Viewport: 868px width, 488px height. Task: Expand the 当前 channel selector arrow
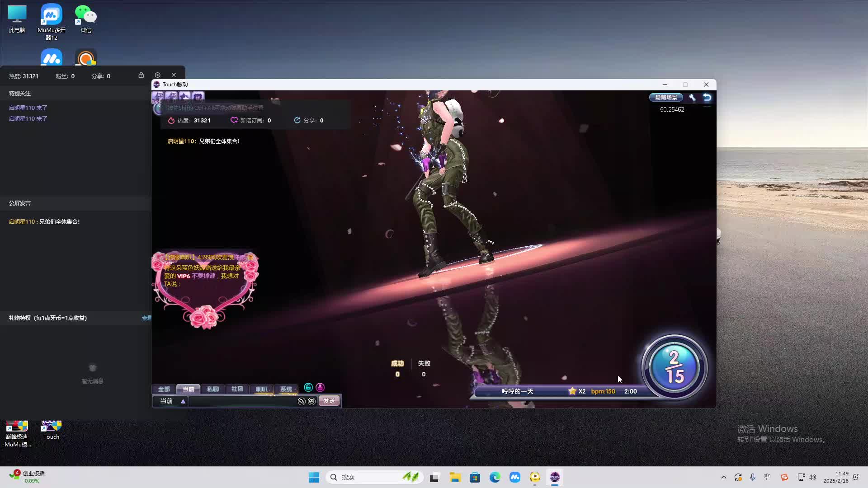(x=183, y=401)
